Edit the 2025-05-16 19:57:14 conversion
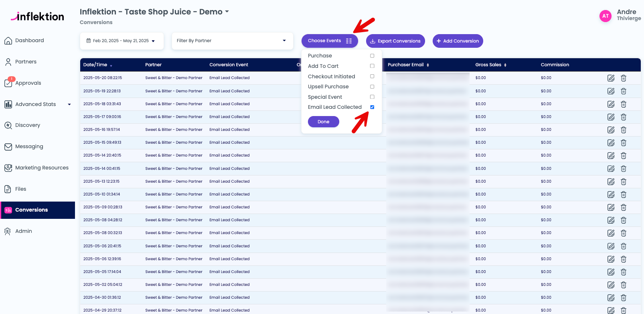The width and height of the screenshot is (644, 314). click(x=611, y=130)
